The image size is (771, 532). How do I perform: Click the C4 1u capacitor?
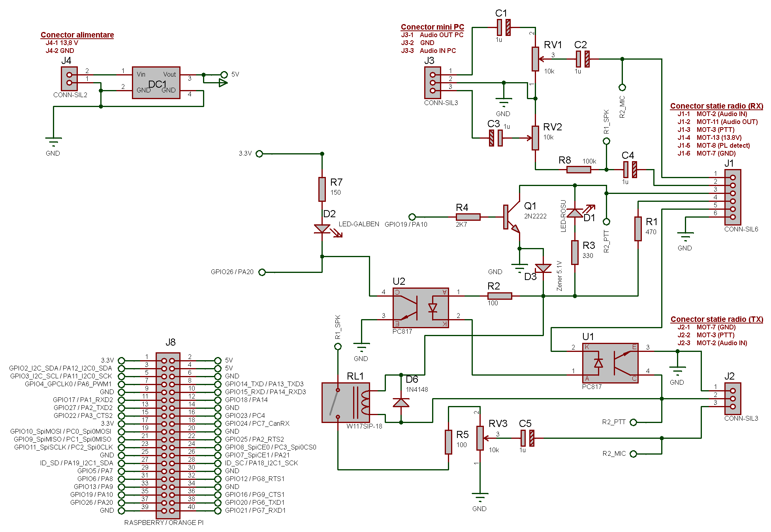tap(630, 169)
